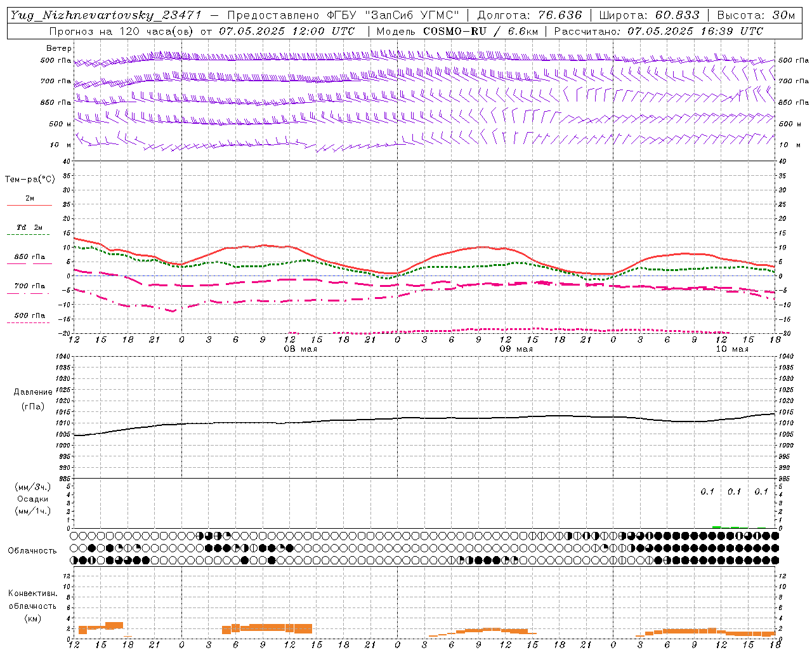Select the Тем-ра(°C) panel label
This screenshot has height=650, width=812.
click(x=30, y=180)
